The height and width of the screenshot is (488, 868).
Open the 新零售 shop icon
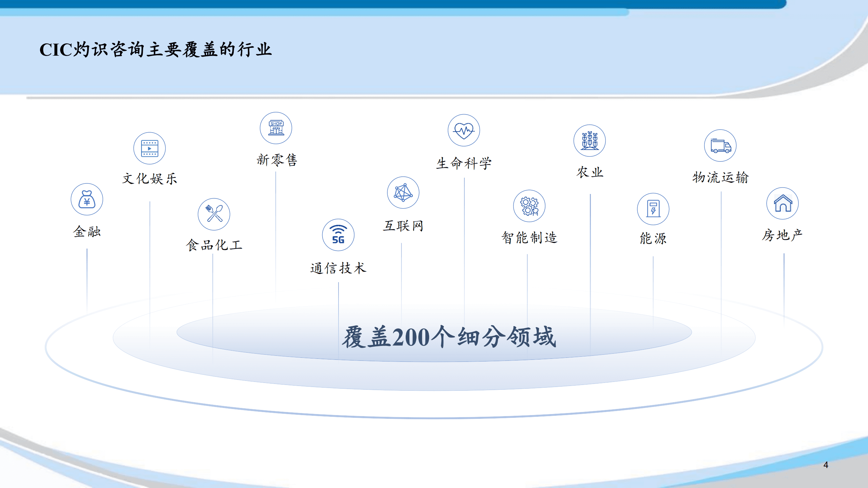point(276,128)
